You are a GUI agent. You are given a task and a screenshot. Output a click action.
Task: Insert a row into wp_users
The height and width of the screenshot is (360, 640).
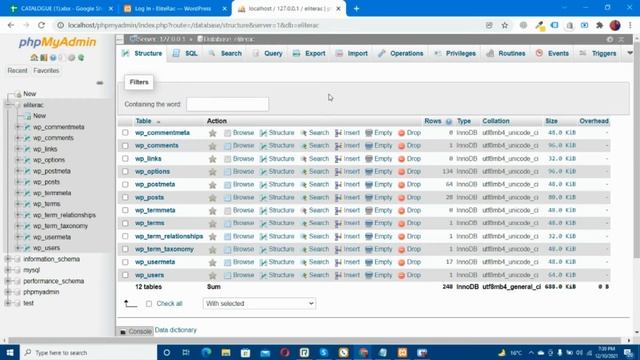[347, 275]
